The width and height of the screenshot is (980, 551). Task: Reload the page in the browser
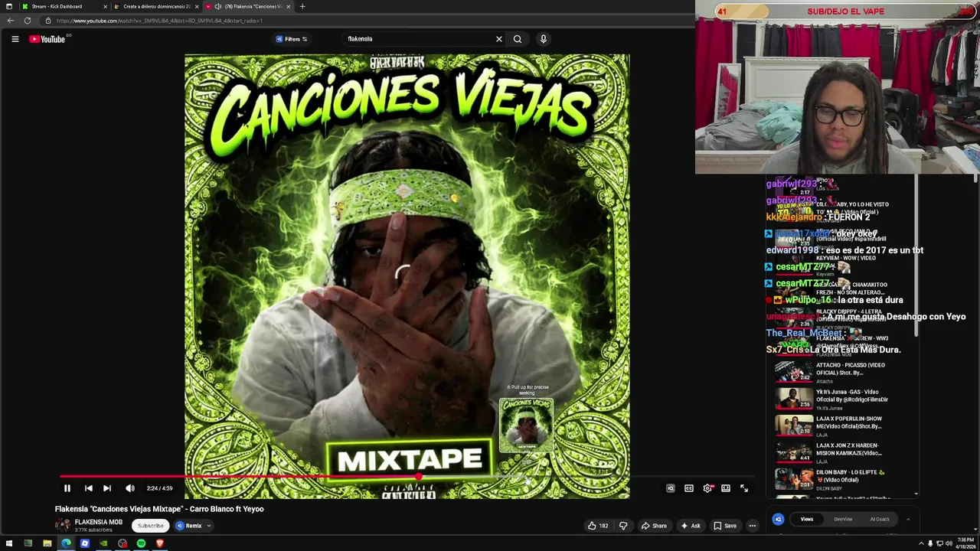click(x=28, y=21)
